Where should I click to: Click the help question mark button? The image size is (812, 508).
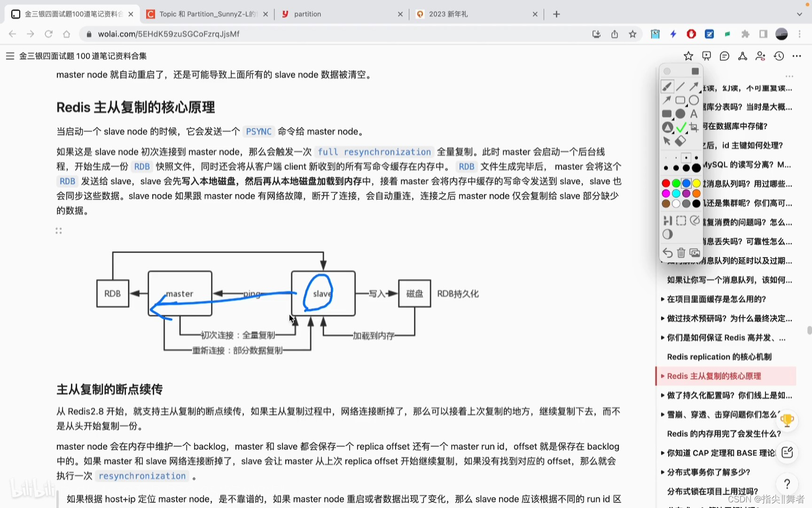coord(787,484)
